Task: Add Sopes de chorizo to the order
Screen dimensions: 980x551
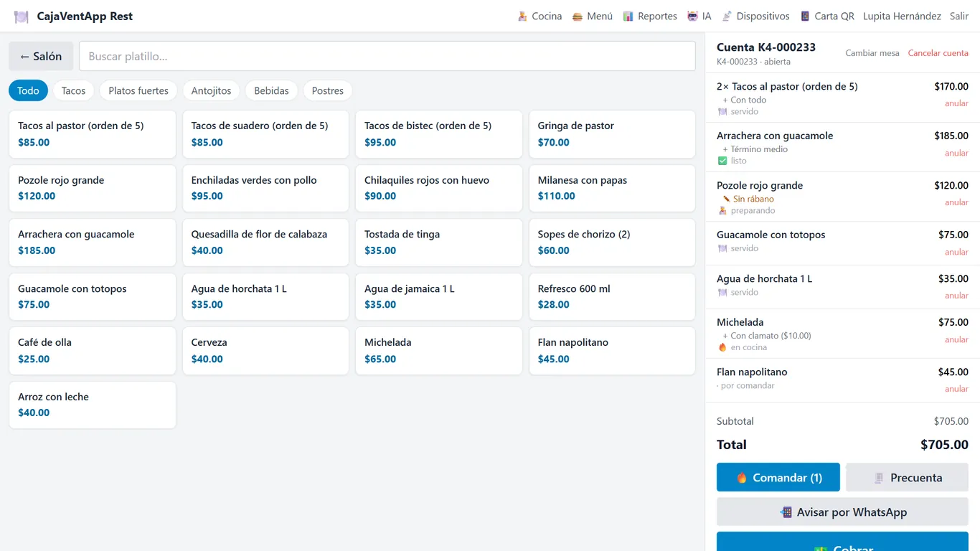Action: (612, 242)
